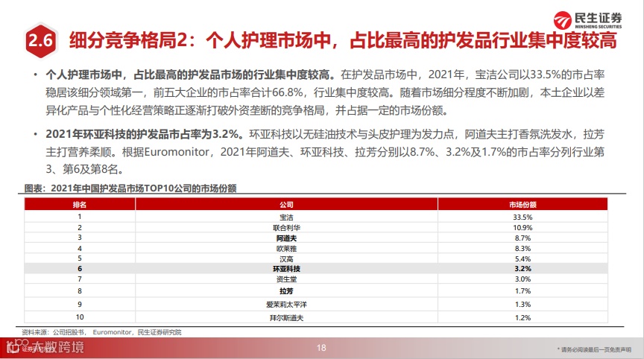Viewport: 644px width, 359px height.
Task: Click the 10.9% market share cell
Action: click(523, 228)
